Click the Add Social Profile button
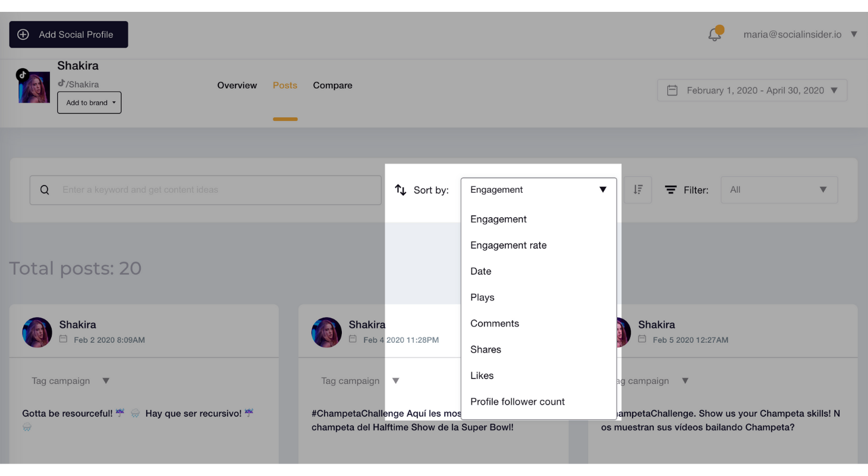 pyautogui.click(x=68, y=35)
